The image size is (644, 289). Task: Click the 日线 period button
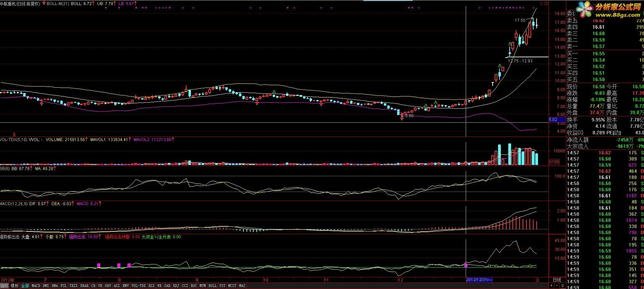coord(557,280)
